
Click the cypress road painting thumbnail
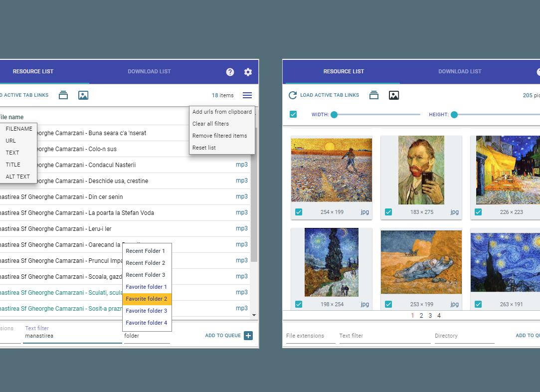pyautogui.click(x=331, y=262)
